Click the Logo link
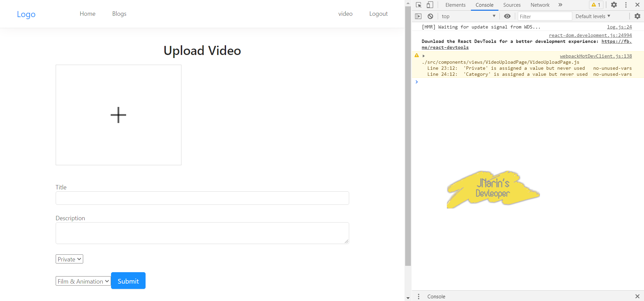The height and width of the screenshot is (301, 644). point(26,14)
